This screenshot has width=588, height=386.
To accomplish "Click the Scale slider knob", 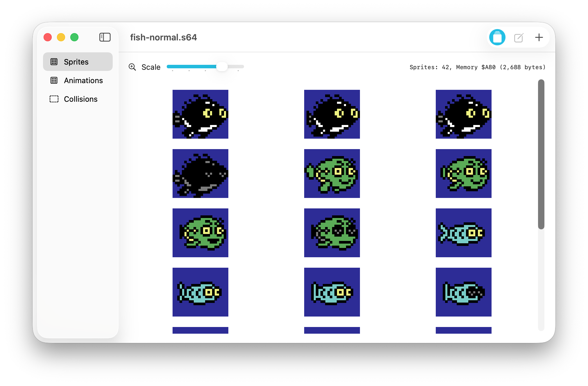I will tap(222, 67).
